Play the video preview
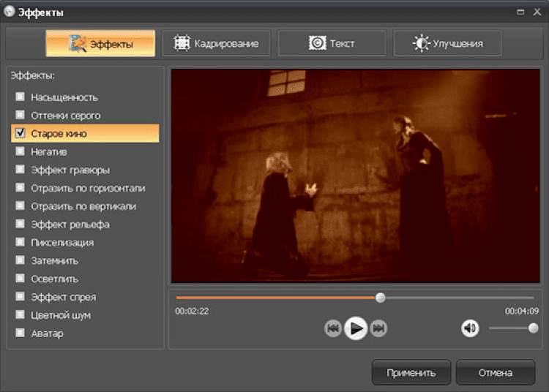Image resolution: width=549 pixels, height=392 pixels. click(356, 328)
